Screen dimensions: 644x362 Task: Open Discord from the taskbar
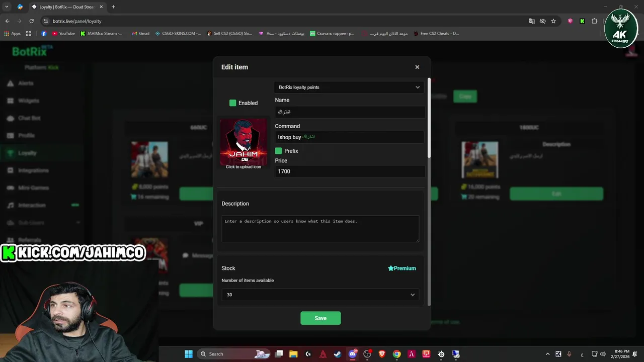coord(353,354)
